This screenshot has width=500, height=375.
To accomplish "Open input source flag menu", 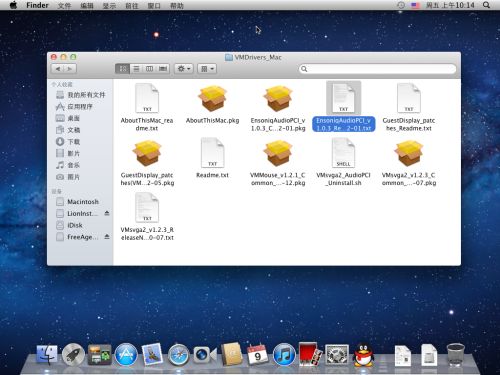I will click(415, 5).
